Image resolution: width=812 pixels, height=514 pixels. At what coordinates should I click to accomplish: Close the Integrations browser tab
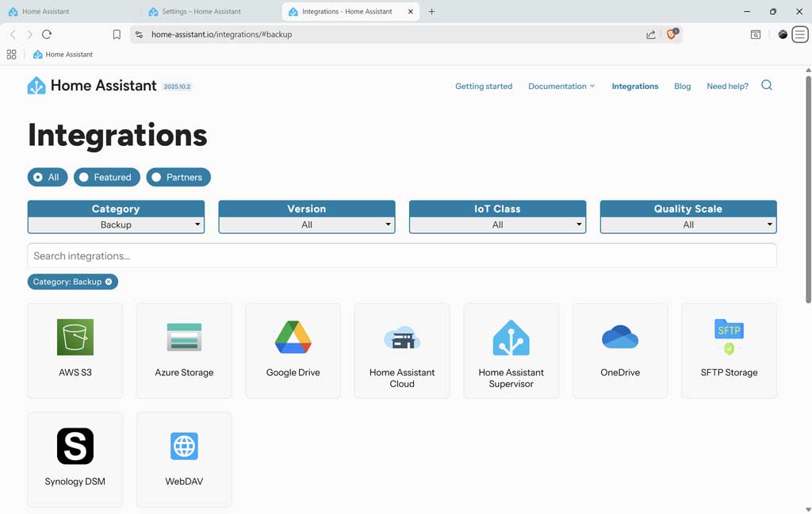pos(411,11)
